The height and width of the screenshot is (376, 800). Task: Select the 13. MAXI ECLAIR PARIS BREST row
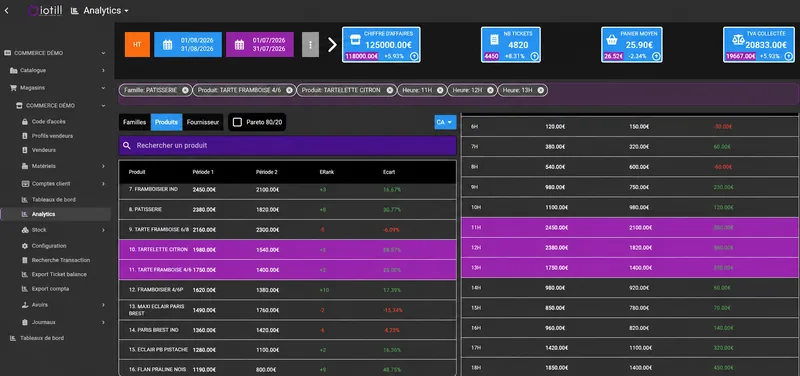click(x=287, y=310)
